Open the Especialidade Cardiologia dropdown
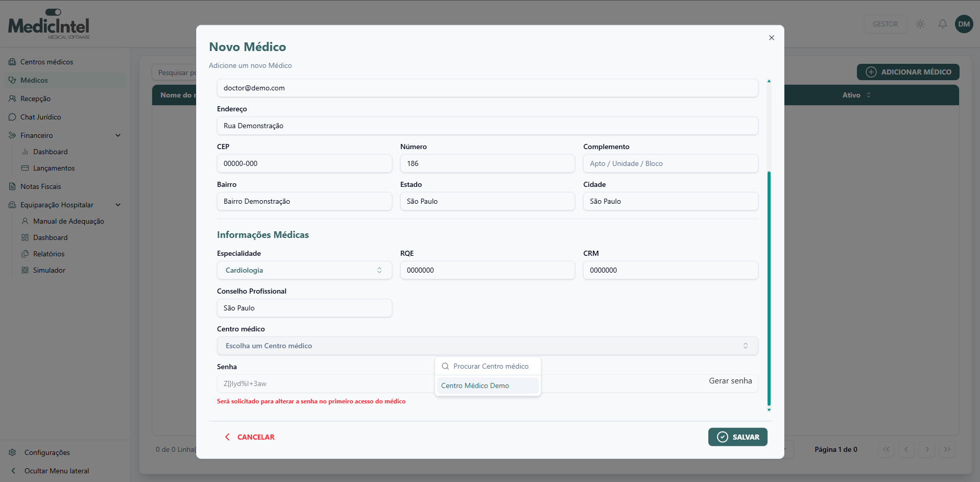This screenshot has height=482, width=980. coord(304,270)
